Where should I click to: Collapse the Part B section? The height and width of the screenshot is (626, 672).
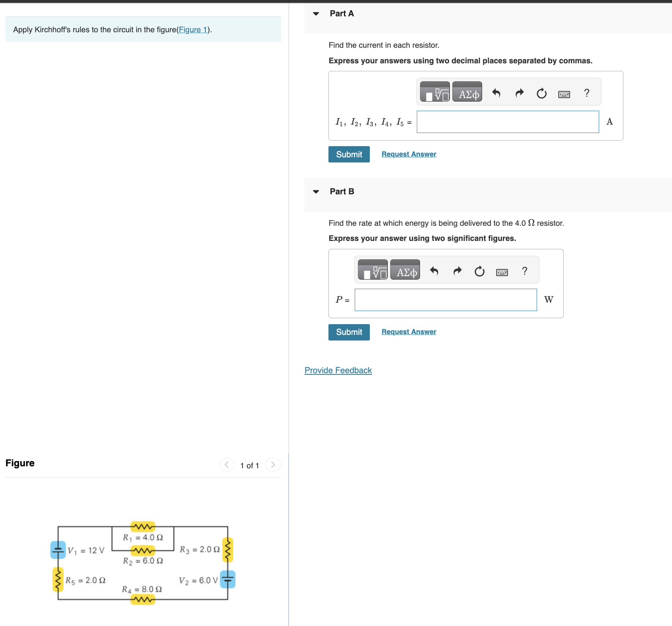(315, 192)
